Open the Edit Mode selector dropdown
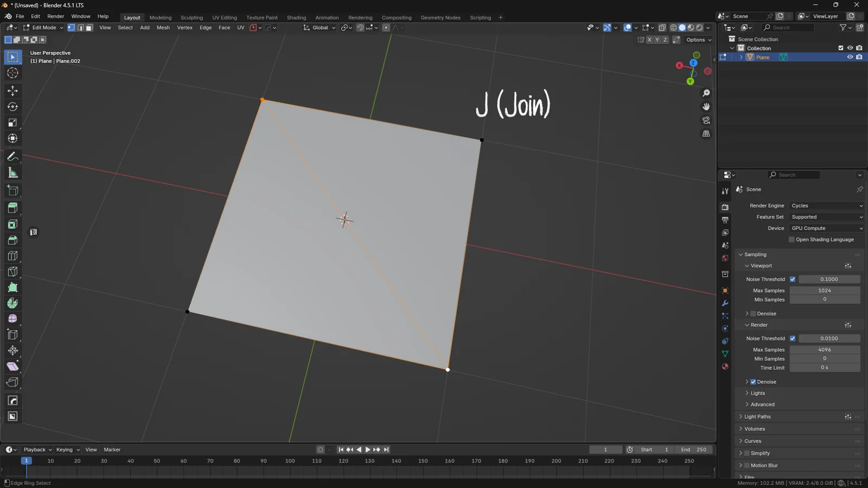The image size is (868, 488). (43, 28)
